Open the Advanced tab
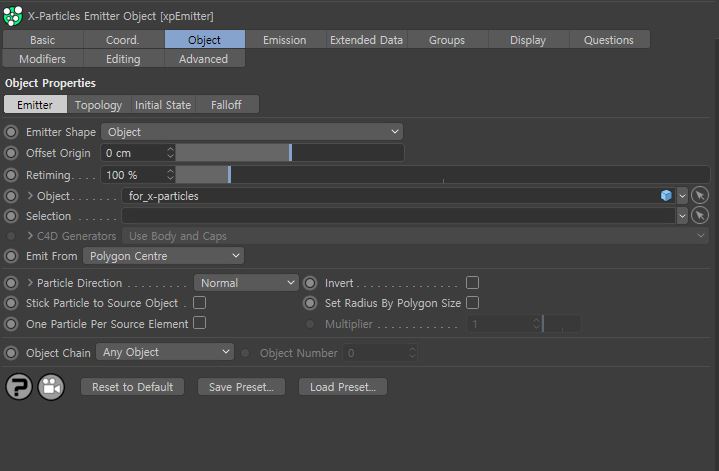719x471 pixels. tap(204, 59)
